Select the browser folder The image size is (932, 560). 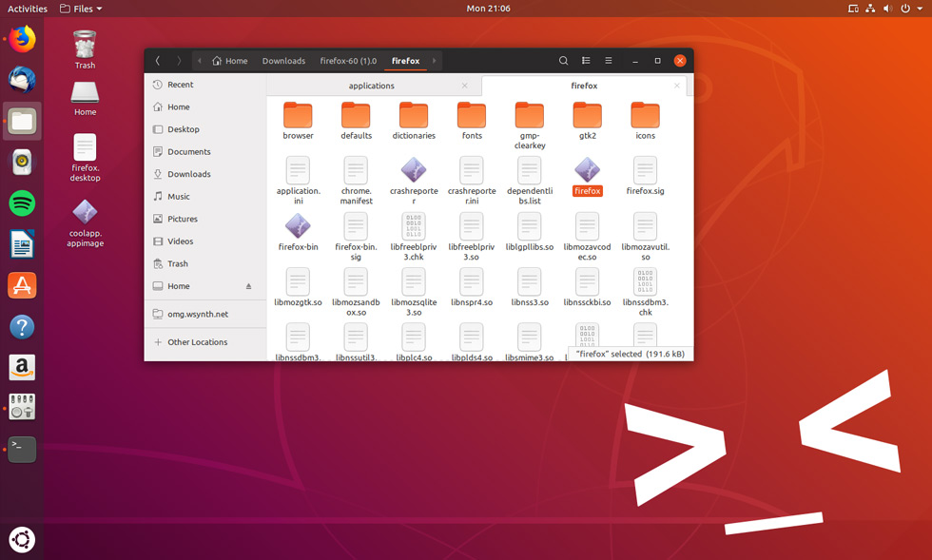298,121
